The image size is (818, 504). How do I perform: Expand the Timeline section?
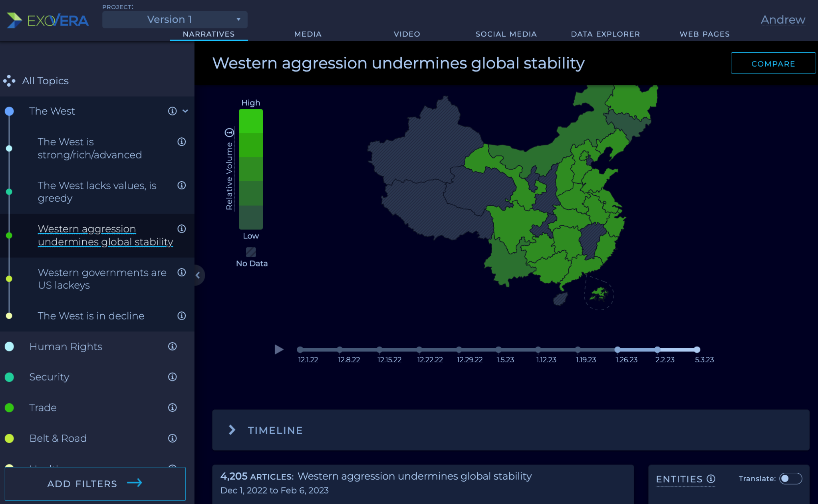click(232, 430)
